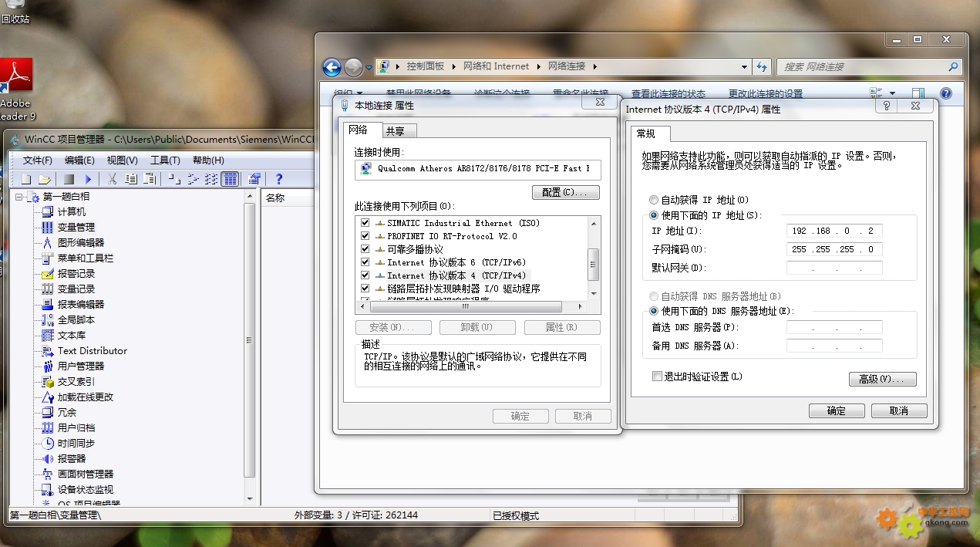Select 使用下面的 DNS 服务器地址 radio button
The image size is (980, 547).
coord(655,311)
